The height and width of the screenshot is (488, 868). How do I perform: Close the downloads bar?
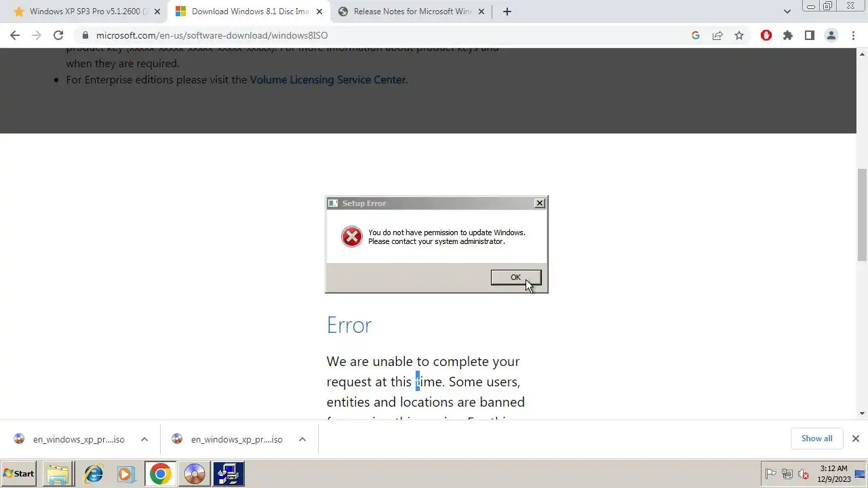(855, 439)
